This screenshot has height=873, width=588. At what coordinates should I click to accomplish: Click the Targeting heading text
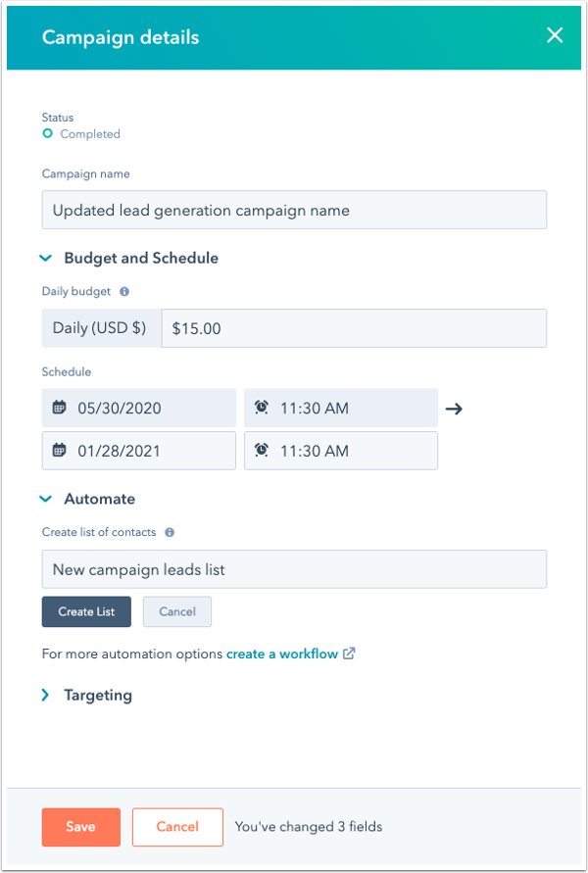(x=98, y=696)
